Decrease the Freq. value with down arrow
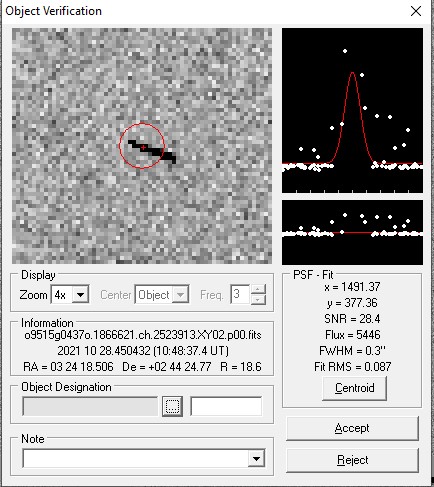 [258, 299]
